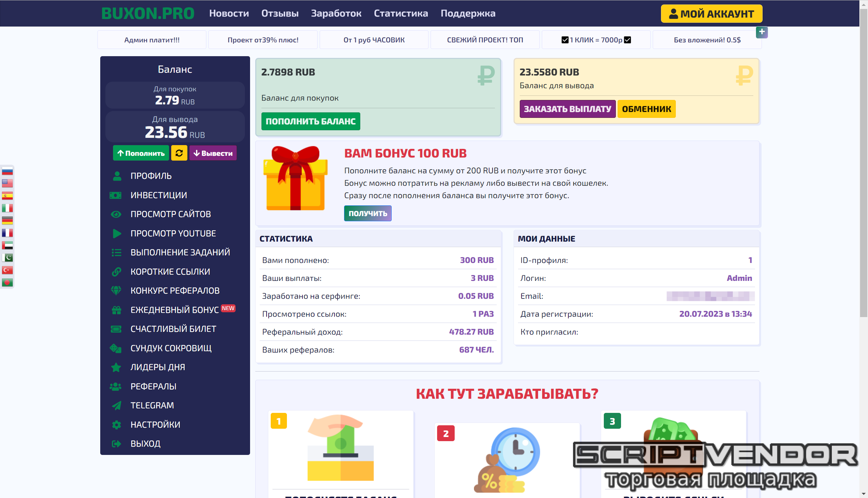Viewport: 868px width, 498px height.
Task: Click the sidebar Вывести button
Action: [213, 153]
